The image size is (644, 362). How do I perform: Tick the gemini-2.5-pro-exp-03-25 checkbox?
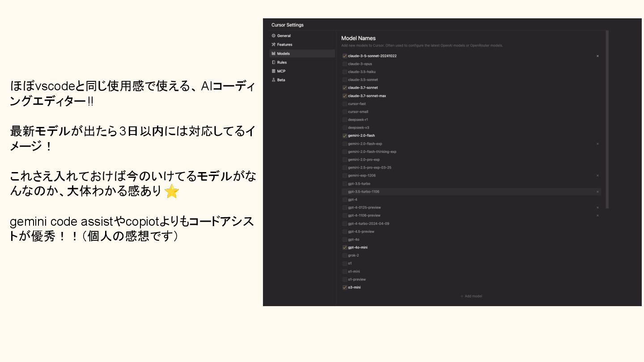pyautogui.click(x=345, y=168)
